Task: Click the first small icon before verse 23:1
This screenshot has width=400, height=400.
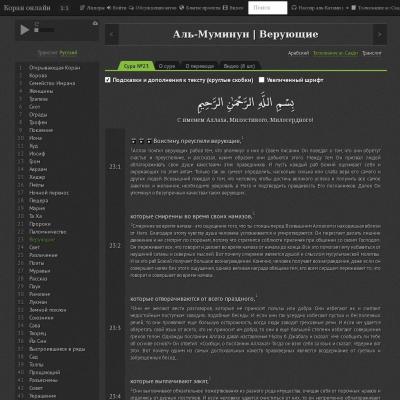Action: click(x=134, y=141)
